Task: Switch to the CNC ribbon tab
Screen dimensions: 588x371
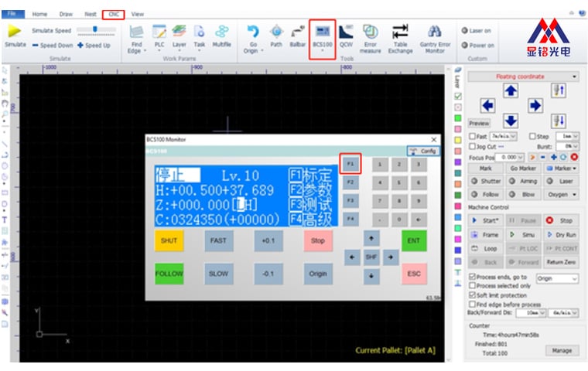Action: coord(113,14)
